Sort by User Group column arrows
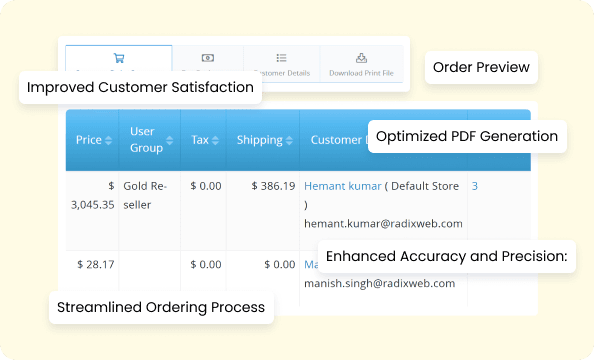594x360 pixels. pos(170,140)
